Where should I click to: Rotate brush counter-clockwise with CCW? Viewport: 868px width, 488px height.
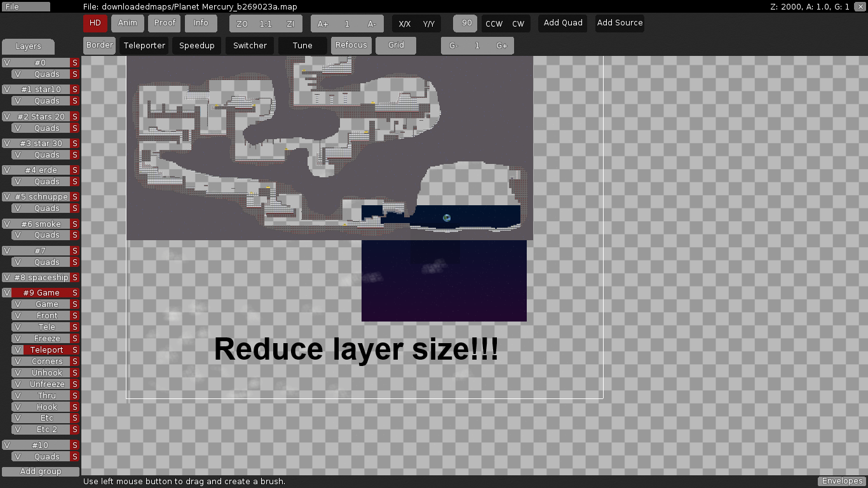[x=494, y=24]
